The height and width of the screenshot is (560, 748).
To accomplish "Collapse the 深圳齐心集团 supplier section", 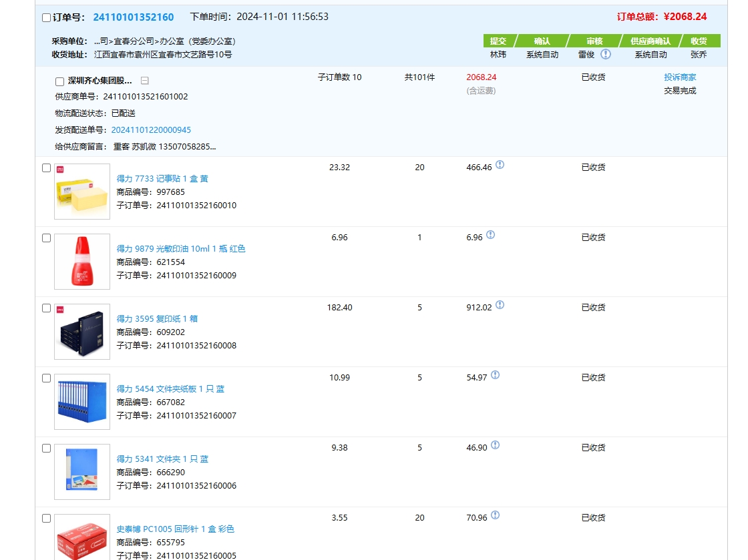I will coord(144,81).
